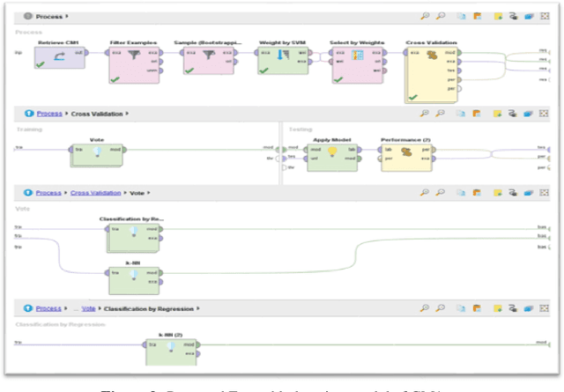Click the yellow note icon in the Classification by Regression toolbar

coord(497,308)
